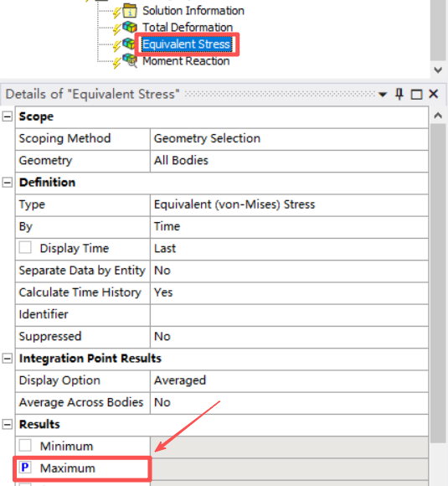Select Total Deformation in the tree
The image size is (448, 486).
[x=188, y=28]
